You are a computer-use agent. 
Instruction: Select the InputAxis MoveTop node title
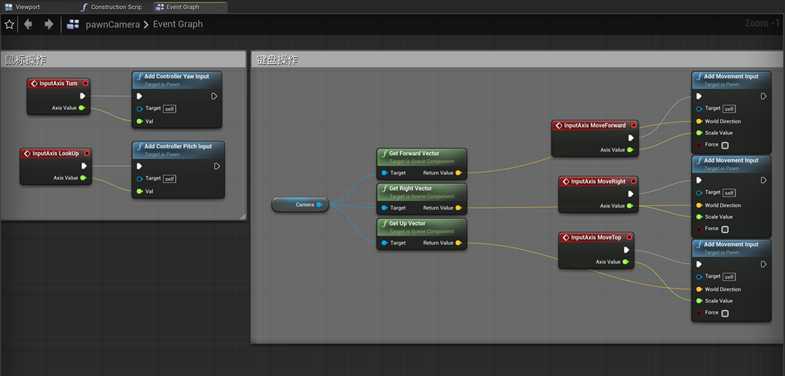[x=596, y=237]
